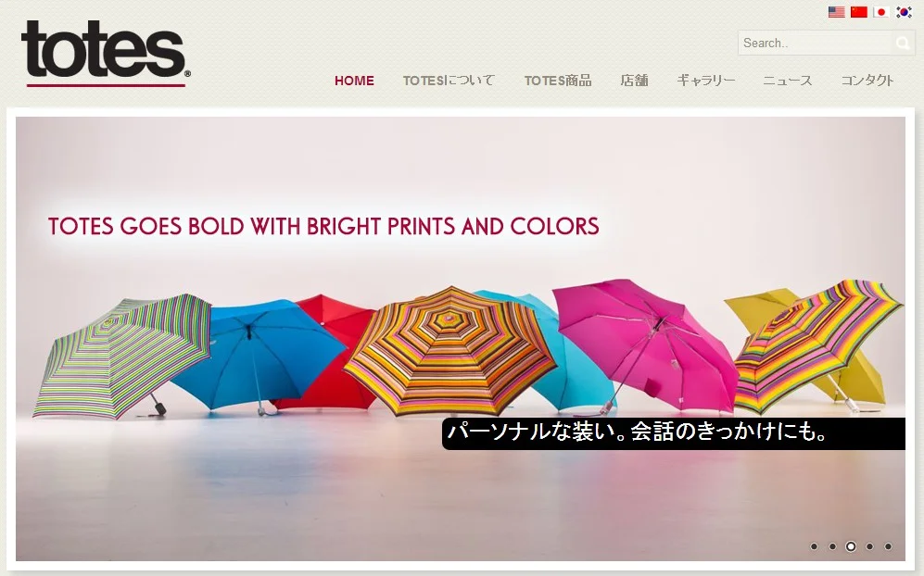Open the ニュース page
Image resolution: width=924 pixels, height=576 pixels.
[x=787, y=81]
